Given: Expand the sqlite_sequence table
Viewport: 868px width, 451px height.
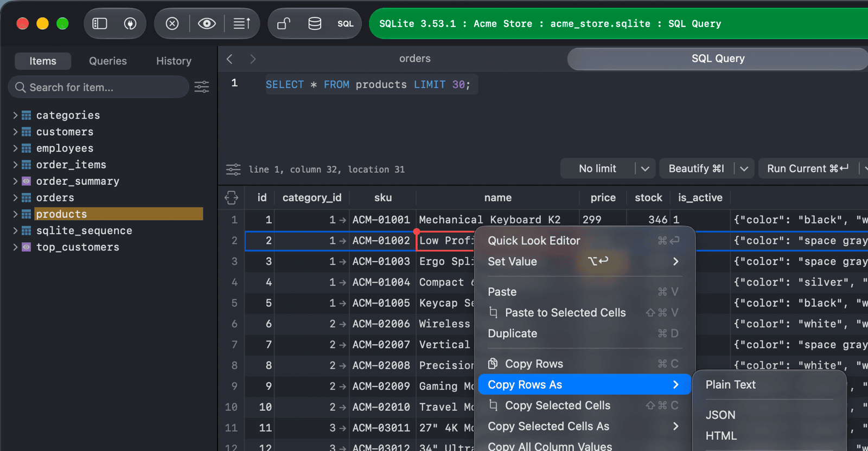Looking at the screenshot, I should point(15,230).
